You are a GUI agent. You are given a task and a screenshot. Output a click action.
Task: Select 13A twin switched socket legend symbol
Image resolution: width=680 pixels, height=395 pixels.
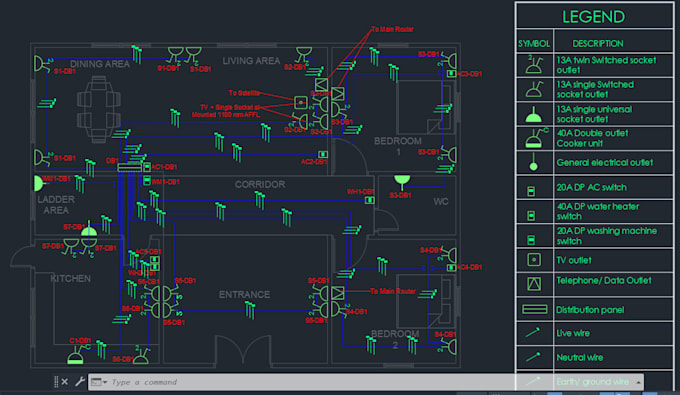coord(534,65)
